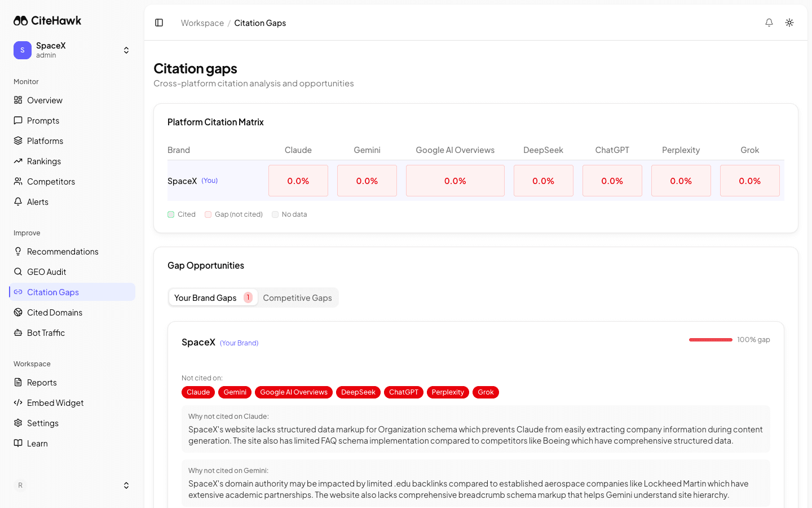Click the Recommendations lightbulb icon
812x508 pixels.
click(x=18, y=251)
